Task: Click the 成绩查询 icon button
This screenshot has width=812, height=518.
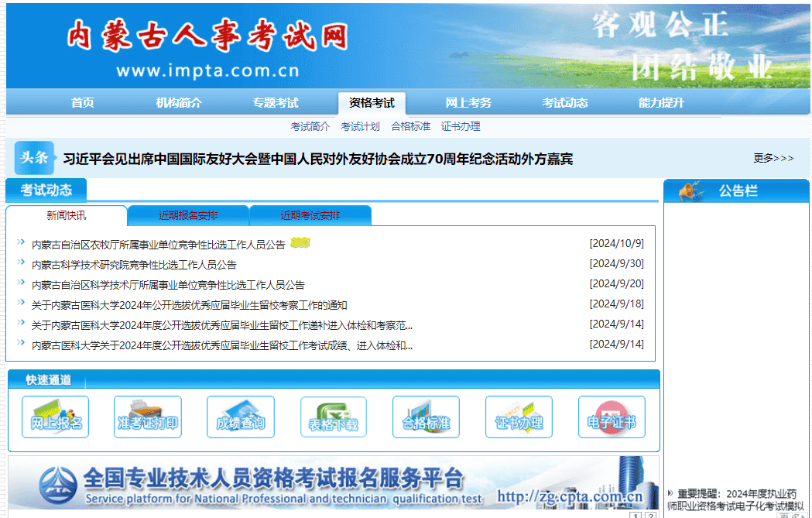Action: (241, 417)
